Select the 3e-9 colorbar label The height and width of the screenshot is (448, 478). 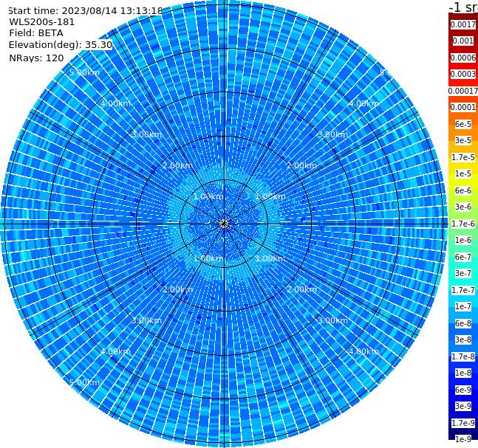[463, 406]
